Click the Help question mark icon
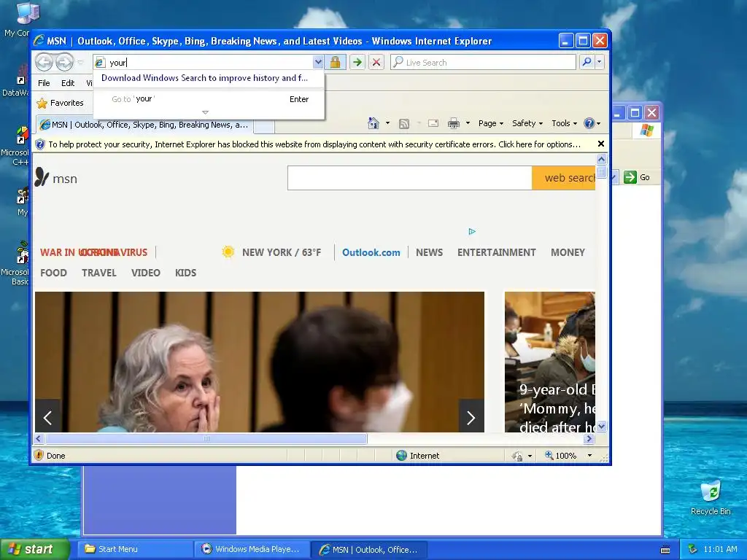Screen dimensions: 747x560 coord(589,123)
